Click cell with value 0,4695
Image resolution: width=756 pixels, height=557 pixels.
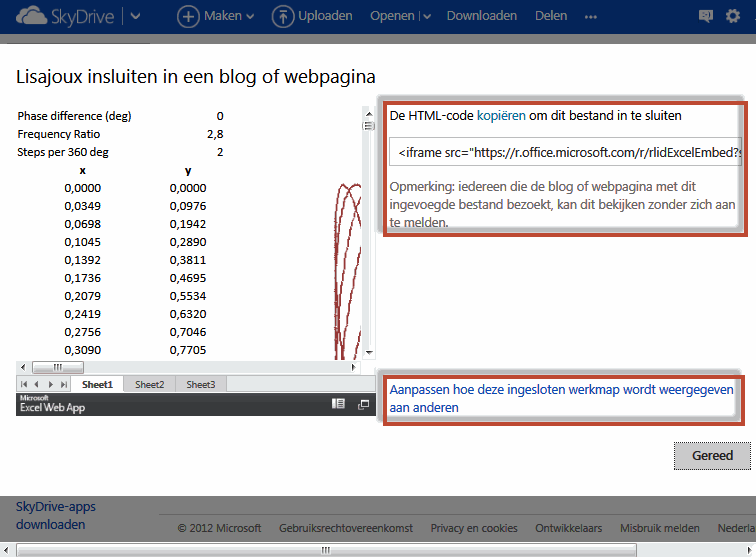[x=188, y=278]
